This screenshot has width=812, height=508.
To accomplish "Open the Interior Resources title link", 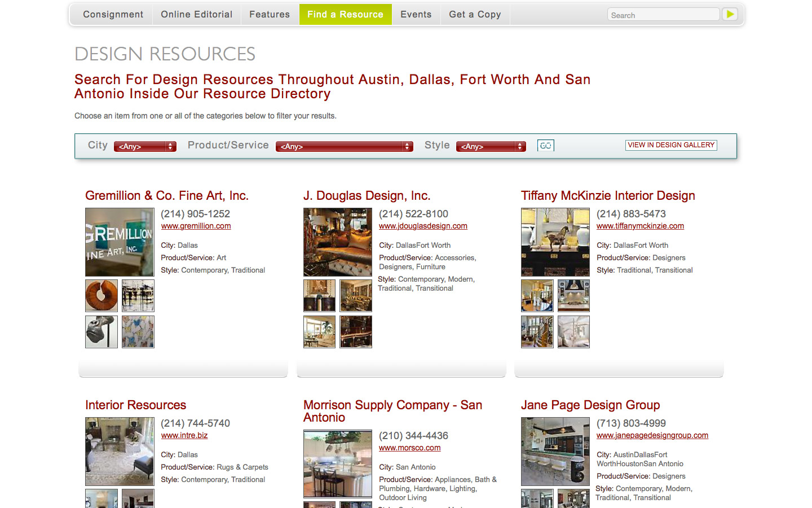I will (135, 405).
